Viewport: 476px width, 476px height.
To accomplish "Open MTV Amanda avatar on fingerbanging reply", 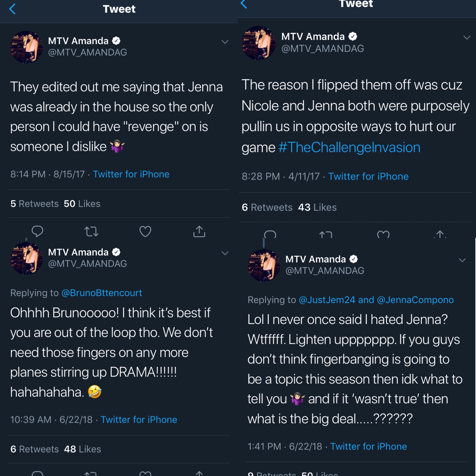I will [264, 265].
